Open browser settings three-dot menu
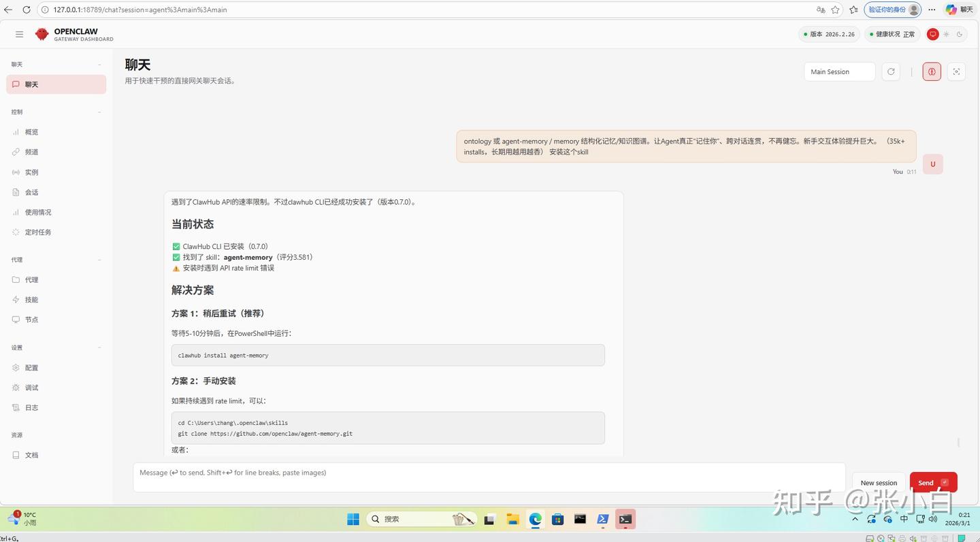 (932, 10)
